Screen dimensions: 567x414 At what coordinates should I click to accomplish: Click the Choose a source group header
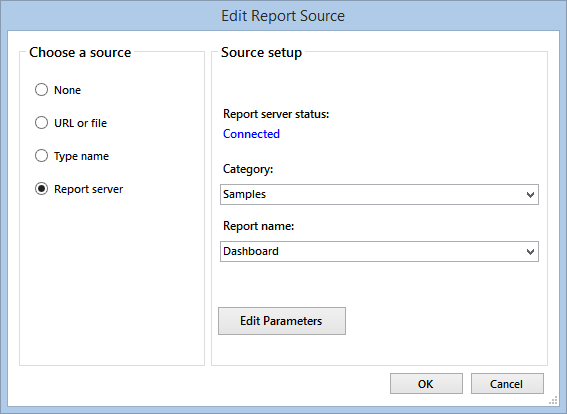[80, 52]
